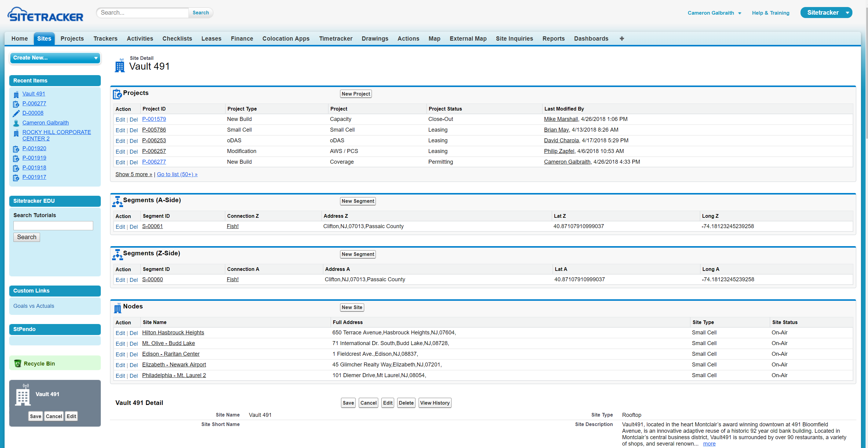Open project P-006253 link

click(x=154, y=140)
